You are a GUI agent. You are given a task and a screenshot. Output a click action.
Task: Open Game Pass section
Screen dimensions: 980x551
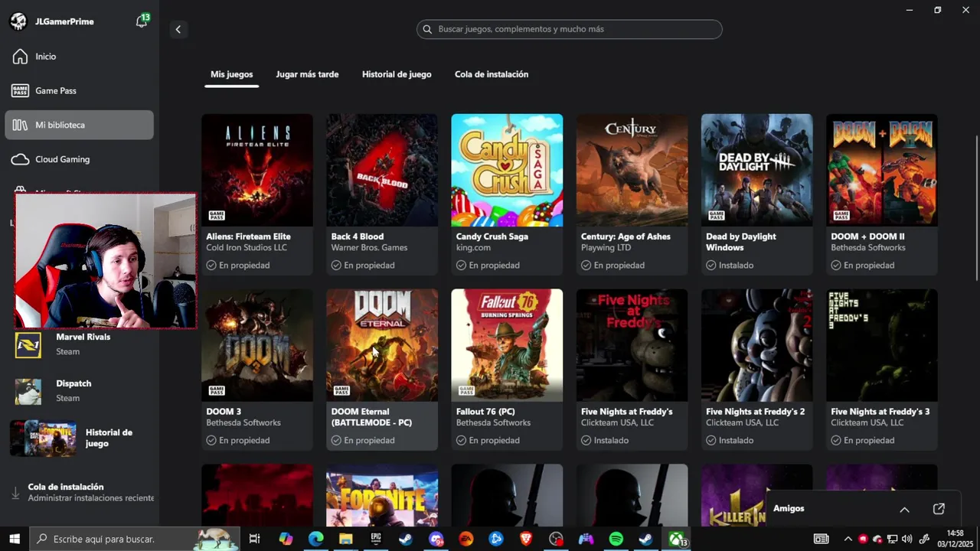80,90
